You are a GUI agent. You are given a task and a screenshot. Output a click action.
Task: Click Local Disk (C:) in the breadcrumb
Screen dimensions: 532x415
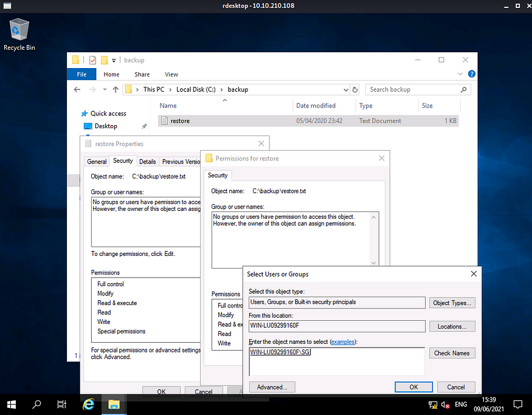tap(196, 89)
